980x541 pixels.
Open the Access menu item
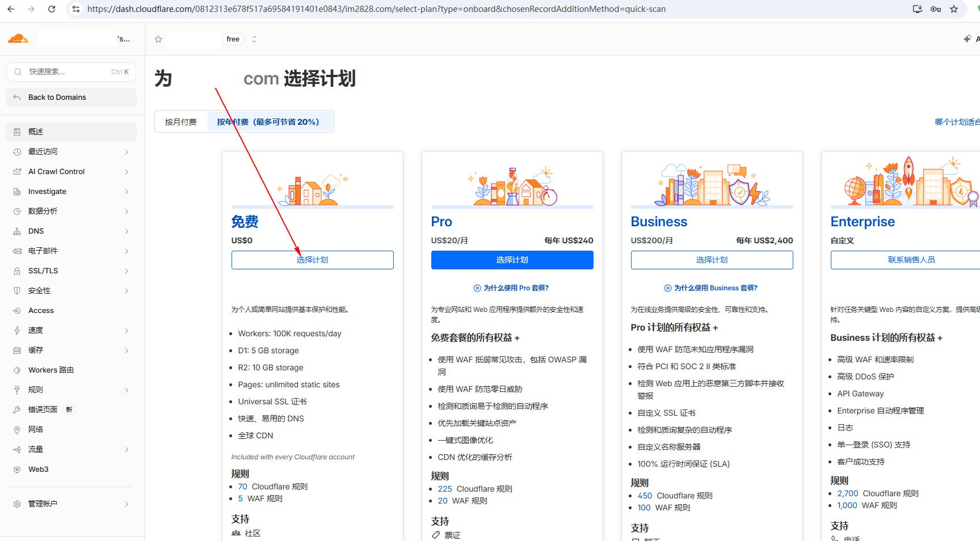(71, 311)
